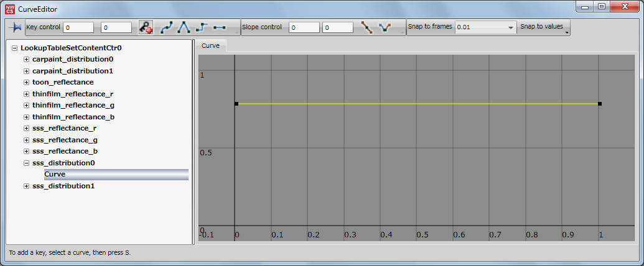Click the second Slope control input field

(x=338, y=27)
